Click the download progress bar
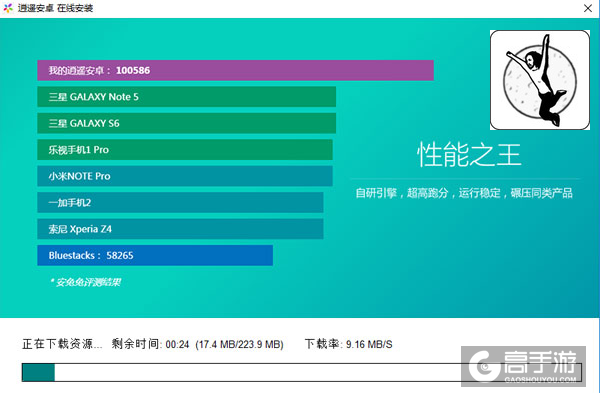The image size is (600, 393). coord(302,372)
